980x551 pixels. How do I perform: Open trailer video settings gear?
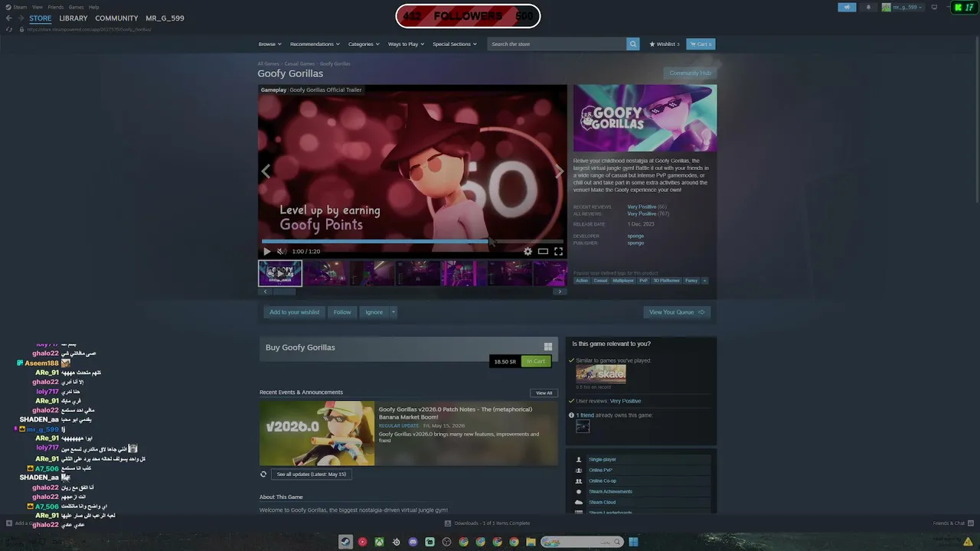click(528, 251)
